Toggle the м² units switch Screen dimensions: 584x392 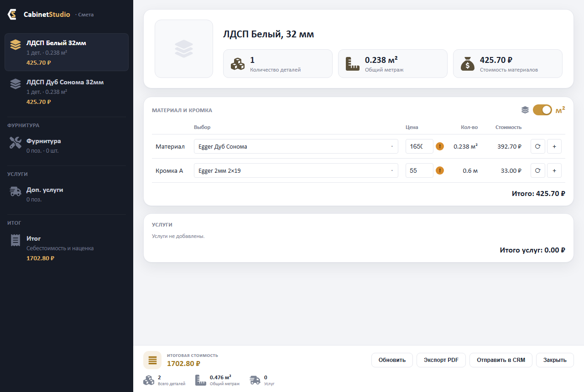tap(542, 110)
